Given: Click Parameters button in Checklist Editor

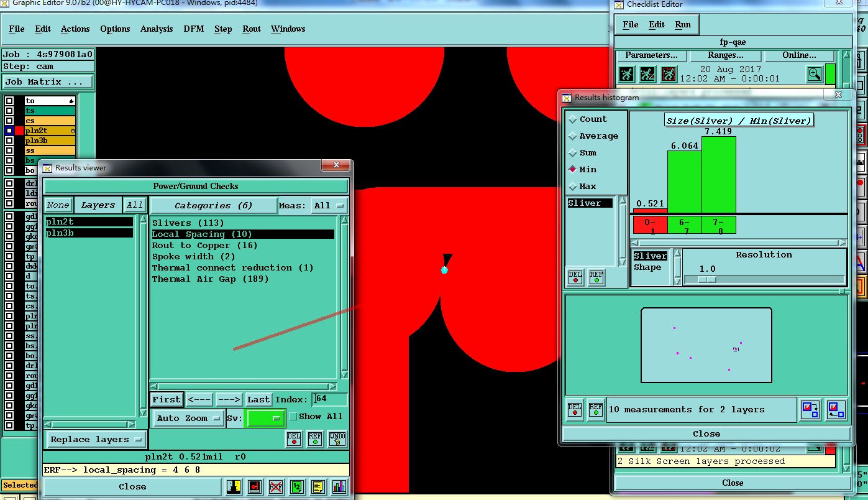Looking at the screenshot, I should [651, 55].
